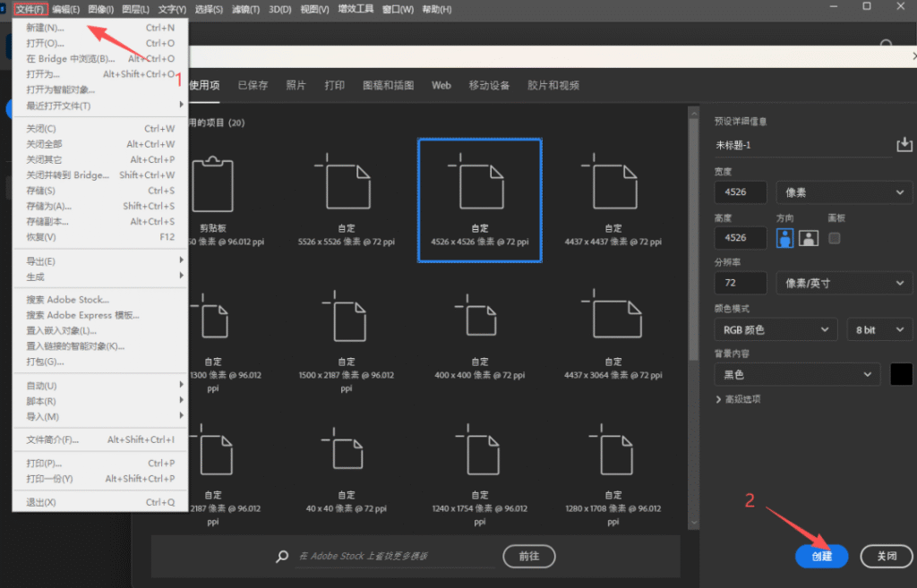This screenshot has width=917, height=588.
Task: Open the 滤镜(T) menu
Action: (x=245, y=9)
